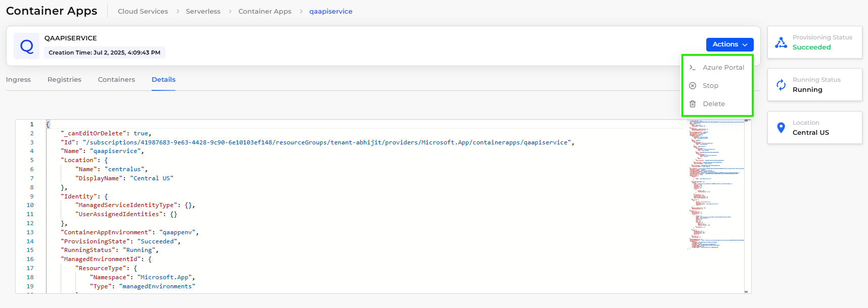868x308 pixels.
Task: Open the Serverless breadcrumb link
Action: tap(203, 12)
